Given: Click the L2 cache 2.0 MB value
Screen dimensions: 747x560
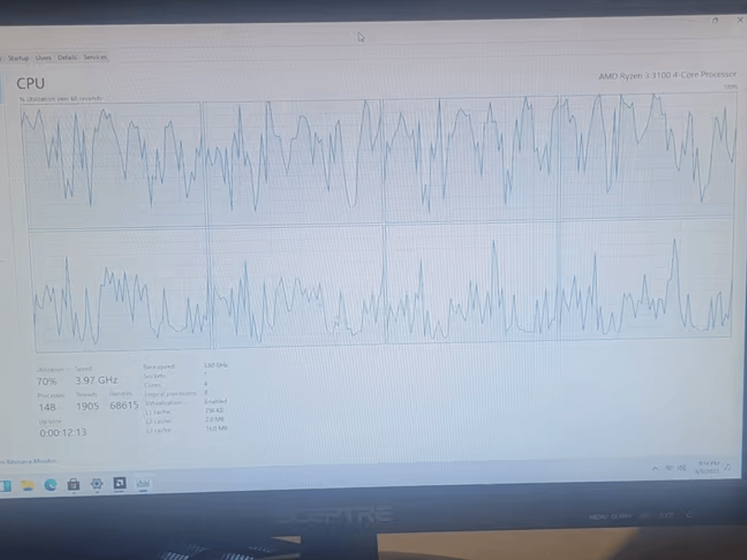Looking at the screenshot, I should pyautogui.click(x=214, y=419).
